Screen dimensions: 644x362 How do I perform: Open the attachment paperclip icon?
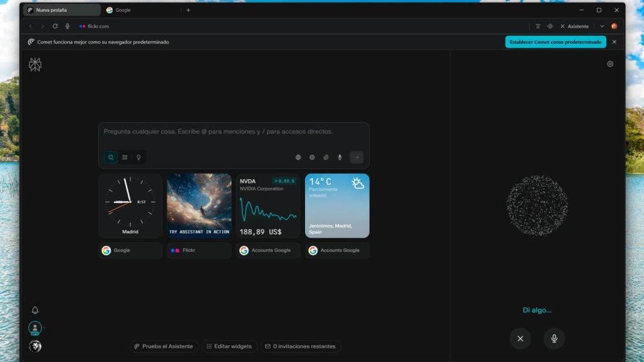(325, 157)
